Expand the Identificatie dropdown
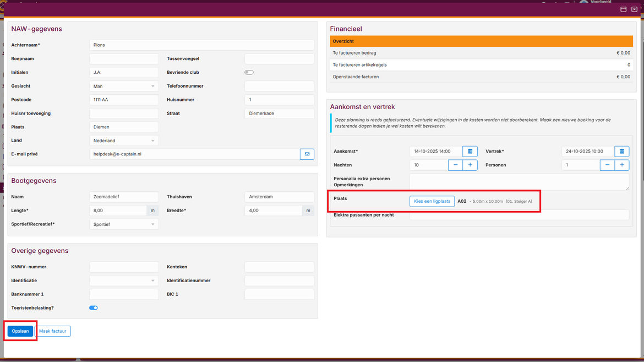 click(124, 281)
